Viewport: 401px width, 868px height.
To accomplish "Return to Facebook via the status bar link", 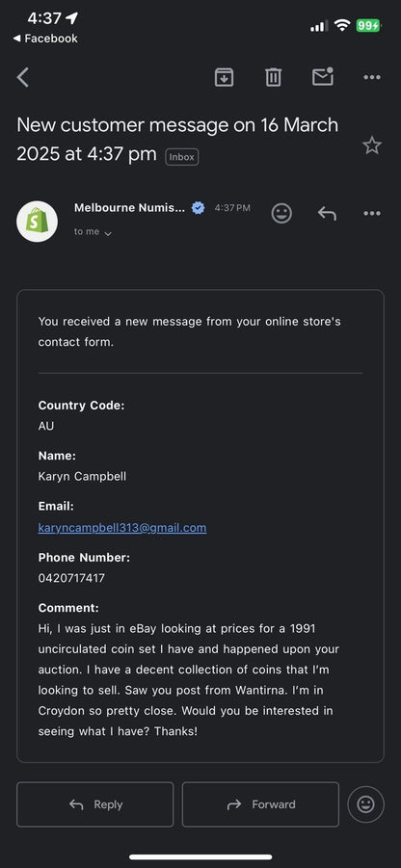I will pyautogui.click(x=45, y=39).
